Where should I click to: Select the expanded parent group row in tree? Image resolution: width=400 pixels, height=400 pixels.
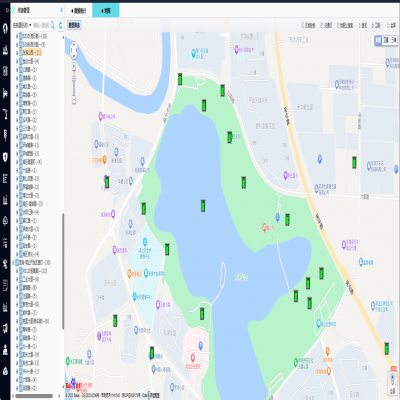[x=33, y=262]
